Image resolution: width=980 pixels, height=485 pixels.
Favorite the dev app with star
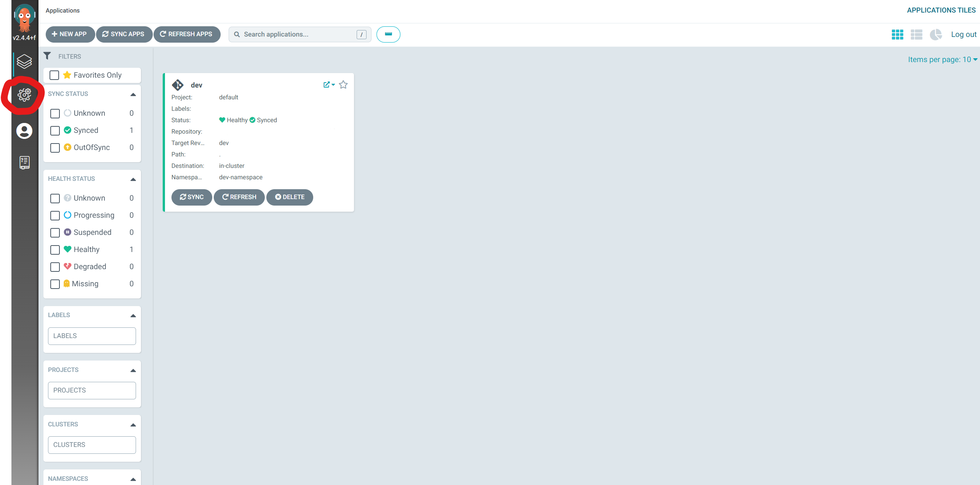pos(343,85)
